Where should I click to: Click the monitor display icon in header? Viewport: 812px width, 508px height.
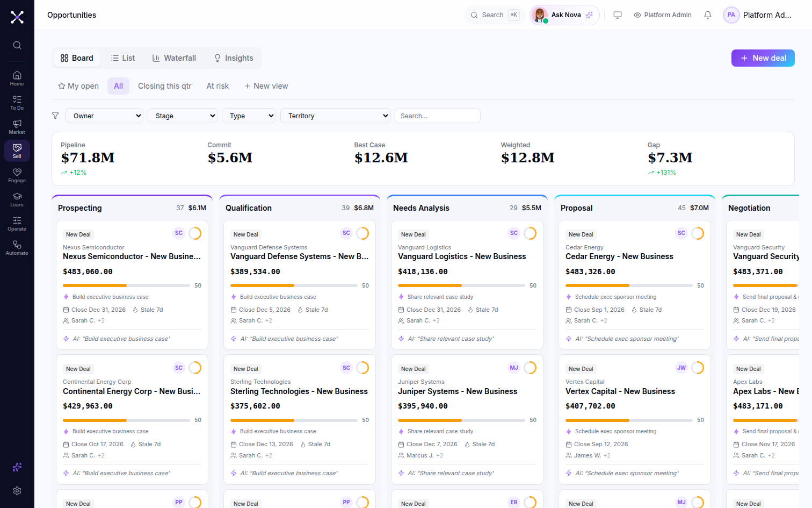tap(618, 15)
